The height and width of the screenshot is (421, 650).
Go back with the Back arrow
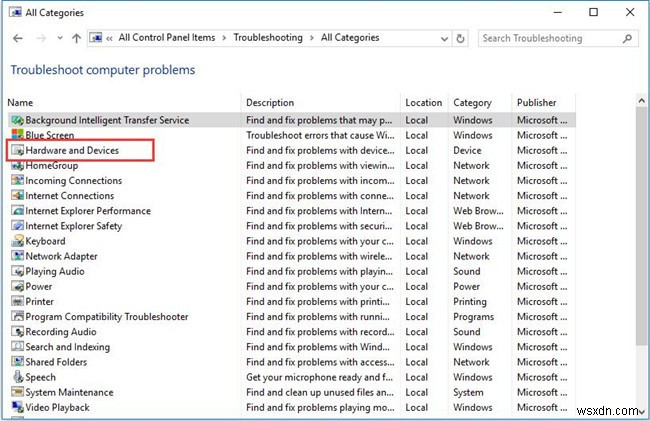[x=17, y=39]
